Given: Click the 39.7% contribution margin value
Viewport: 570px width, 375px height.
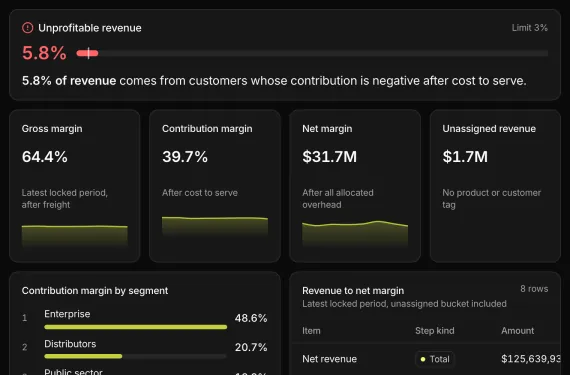Looking at the screenshot, I should 185,157.
